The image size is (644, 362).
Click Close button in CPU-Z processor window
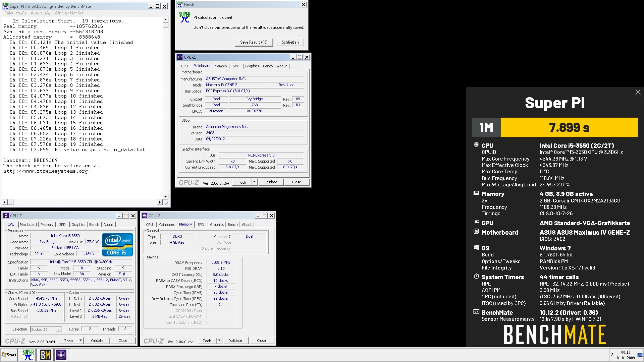click(123, 341)
